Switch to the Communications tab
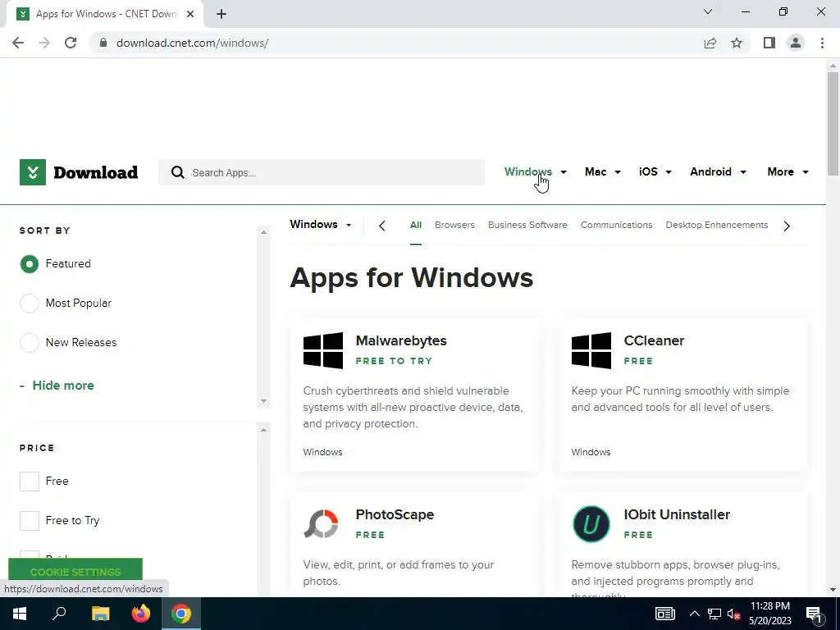This screenshot has height=630, width=840. 617,225
